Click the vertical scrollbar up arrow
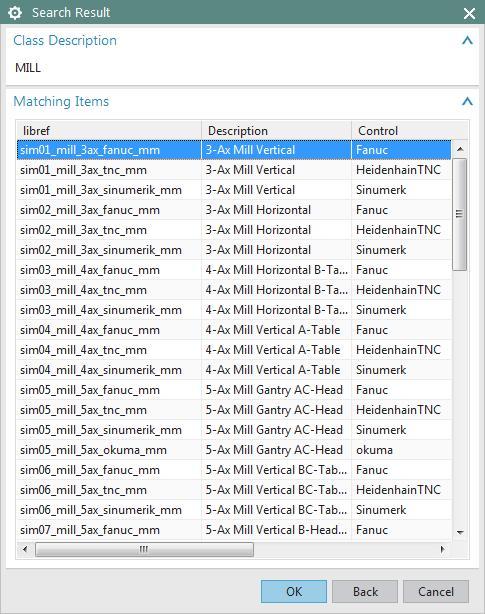This screenshot has height=614, width=485. tap(460, 149)
